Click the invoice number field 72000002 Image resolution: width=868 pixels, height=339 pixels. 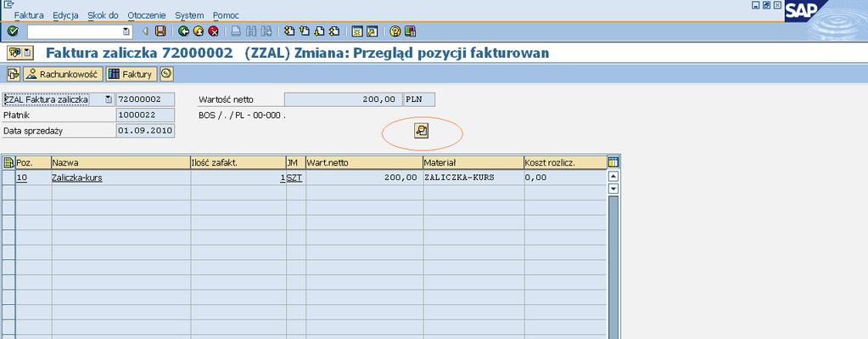146,99
